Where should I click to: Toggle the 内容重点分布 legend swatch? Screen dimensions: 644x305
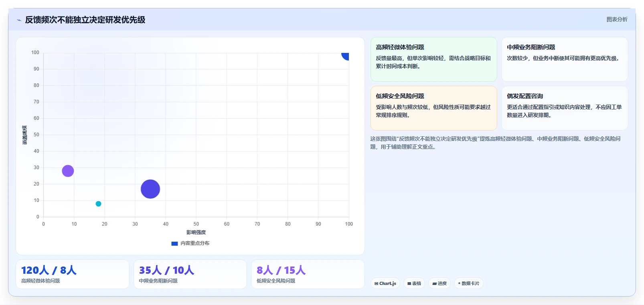coord(174,243)
